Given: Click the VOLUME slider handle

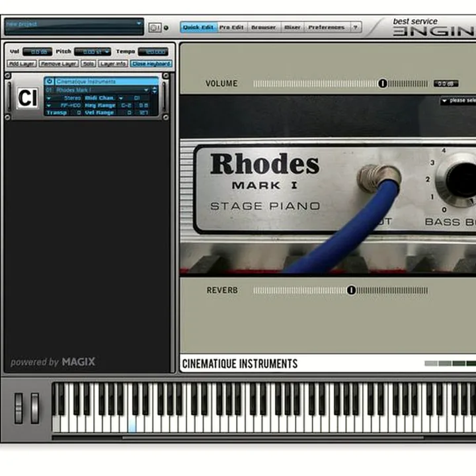Looking at the screenshot, I should (383, 83).
